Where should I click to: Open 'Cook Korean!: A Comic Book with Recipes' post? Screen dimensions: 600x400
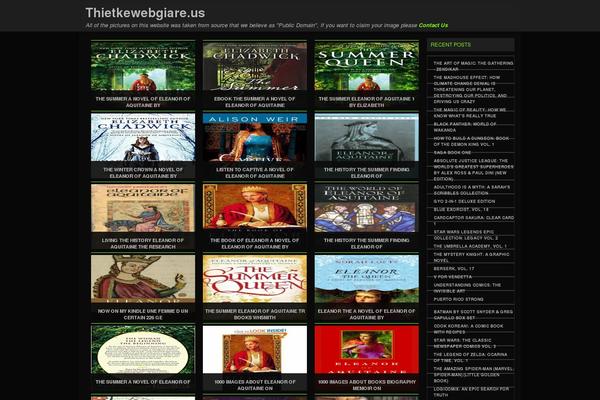pyautogui.click(x=468, y=329)
